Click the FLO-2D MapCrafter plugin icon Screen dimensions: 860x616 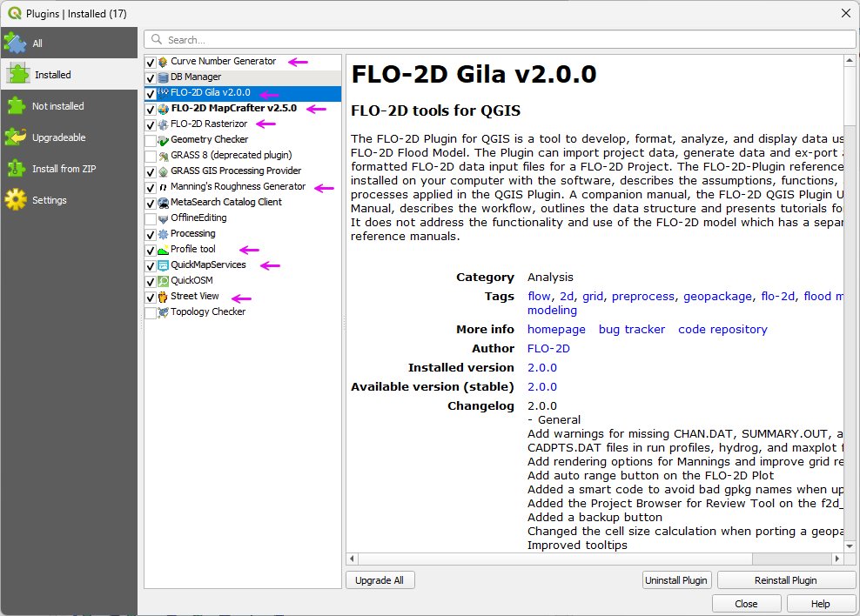163,109
